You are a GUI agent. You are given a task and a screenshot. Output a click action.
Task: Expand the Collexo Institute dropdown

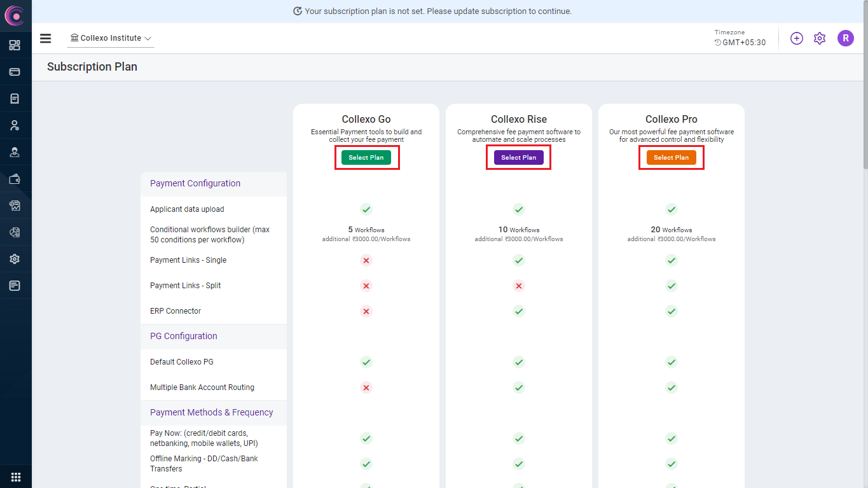click(111, 38)
